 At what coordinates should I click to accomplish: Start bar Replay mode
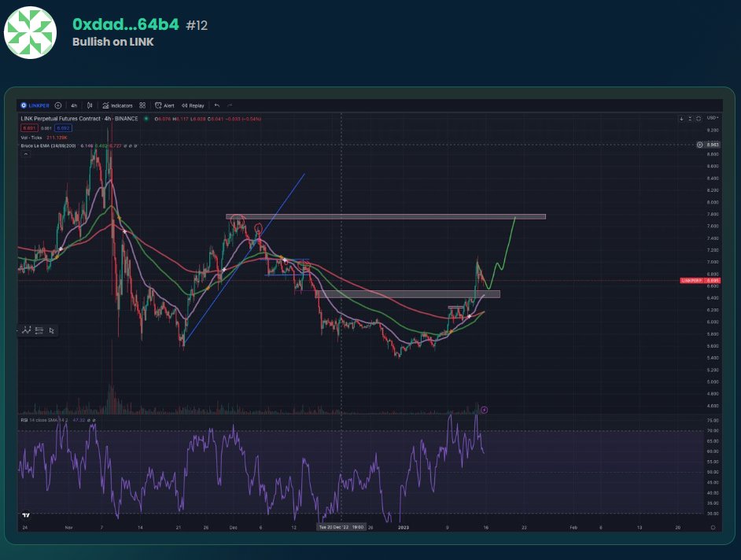point(193,105)
